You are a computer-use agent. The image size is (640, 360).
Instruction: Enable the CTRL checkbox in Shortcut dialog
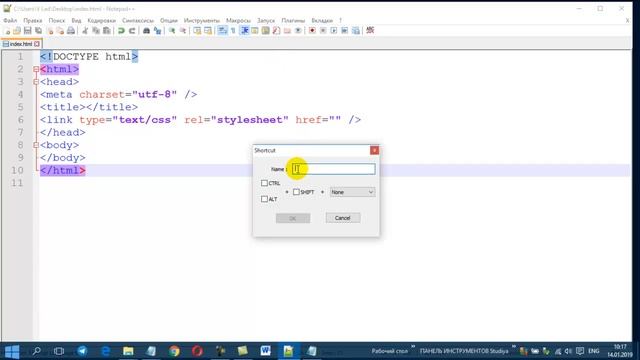point(264,183)
